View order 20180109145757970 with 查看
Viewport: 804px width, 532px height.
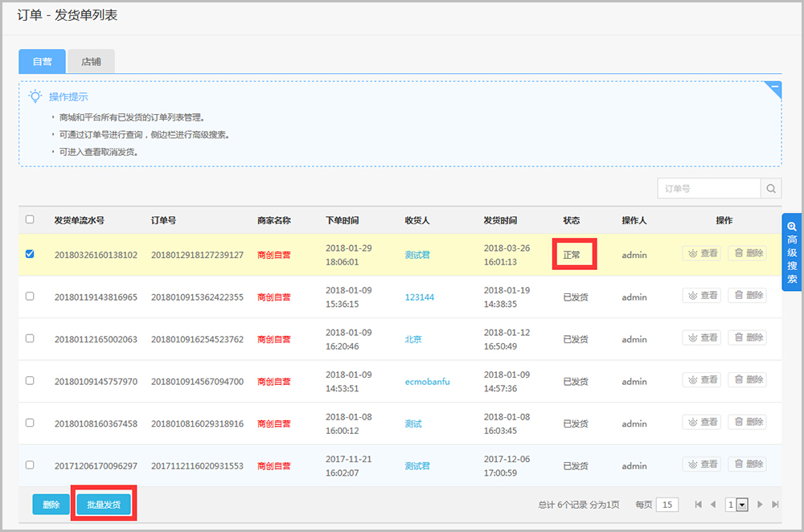tap(701, 380)
